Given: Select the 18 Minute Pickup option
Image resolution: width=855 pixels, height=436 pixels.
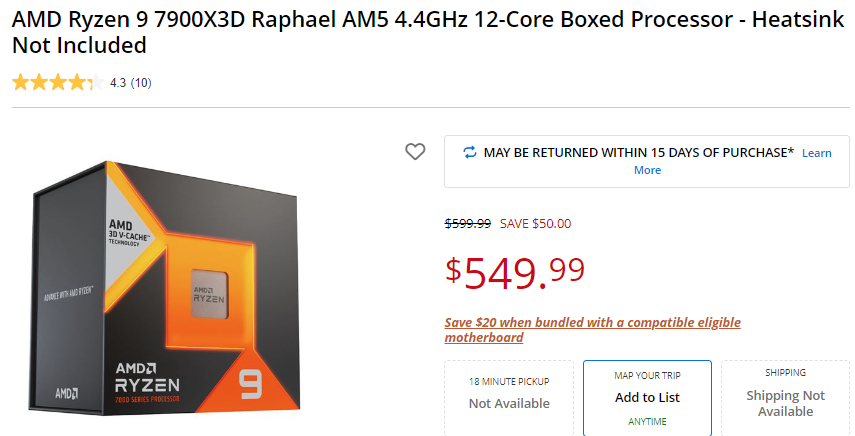Looking at the screenshot, I should point(509,395).
